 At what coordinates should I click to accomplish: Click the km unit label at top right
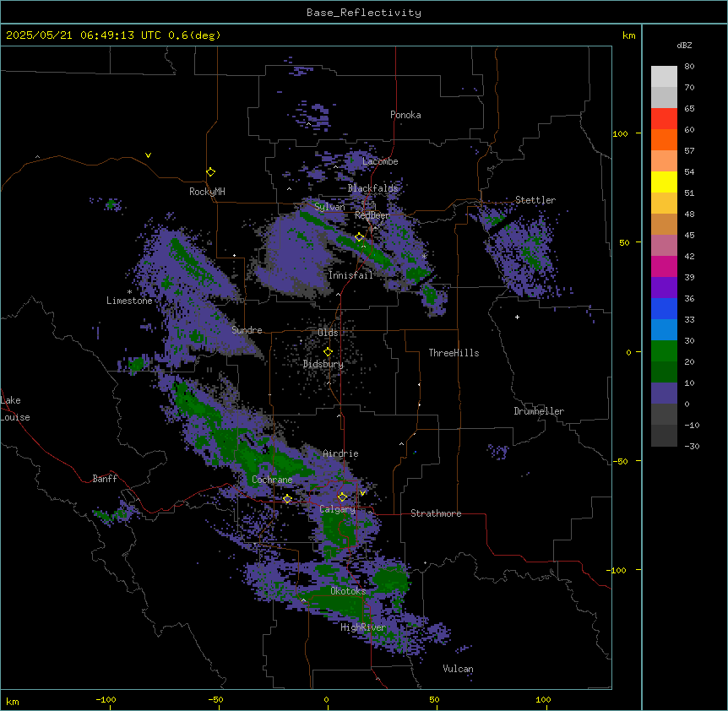click(629, 35)
